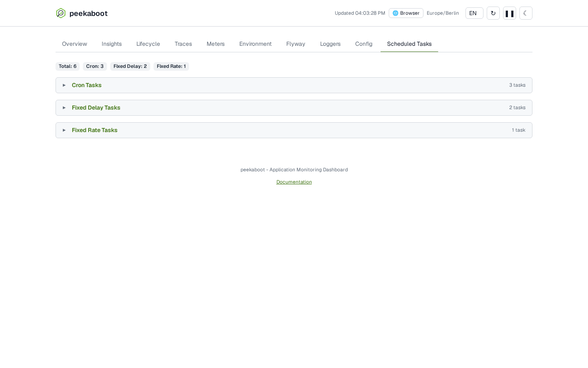Click the Updated 04:03:28 PM timestamp
The width and height of the screenshot is (588, 368).
tap(360, 13)
